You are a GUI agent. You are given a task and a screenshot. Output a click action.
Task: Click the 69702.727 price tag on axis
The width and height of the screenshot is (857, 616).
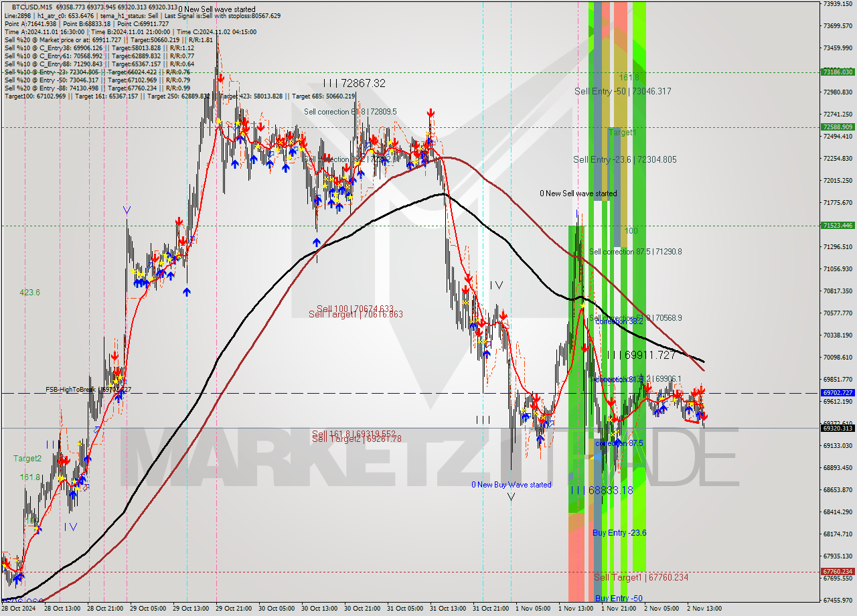(838, 393)
